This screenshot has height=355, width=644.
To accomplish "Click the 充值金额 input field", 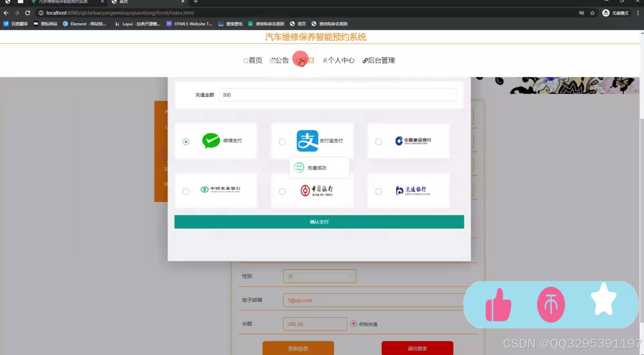I will (337, 95).
